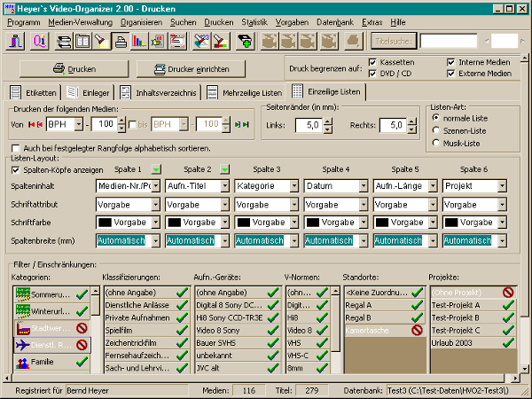
Task: Expand the Spalte 6 Projekt content dropdown
Action: 502,187
